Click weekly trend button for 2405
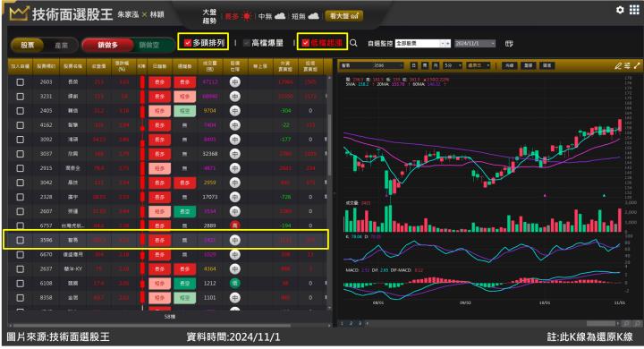This screenshot has height=349, width=644. pos(184,111)
